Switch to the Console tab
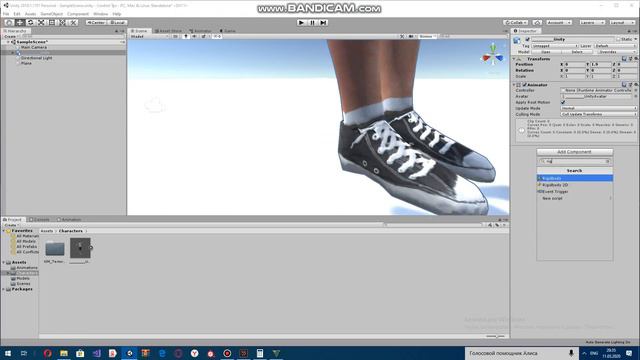This screenshot has width=640, height=360. (x=40, y=220)
